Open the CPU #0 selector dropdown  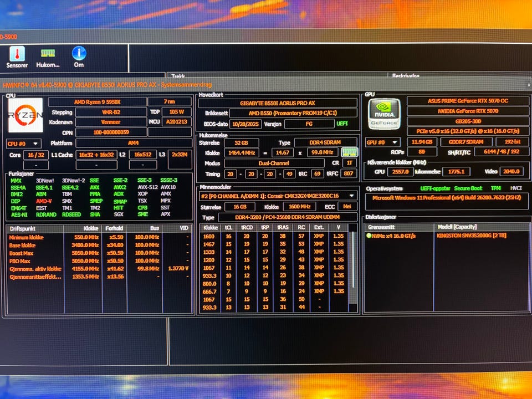pos(23,144)
